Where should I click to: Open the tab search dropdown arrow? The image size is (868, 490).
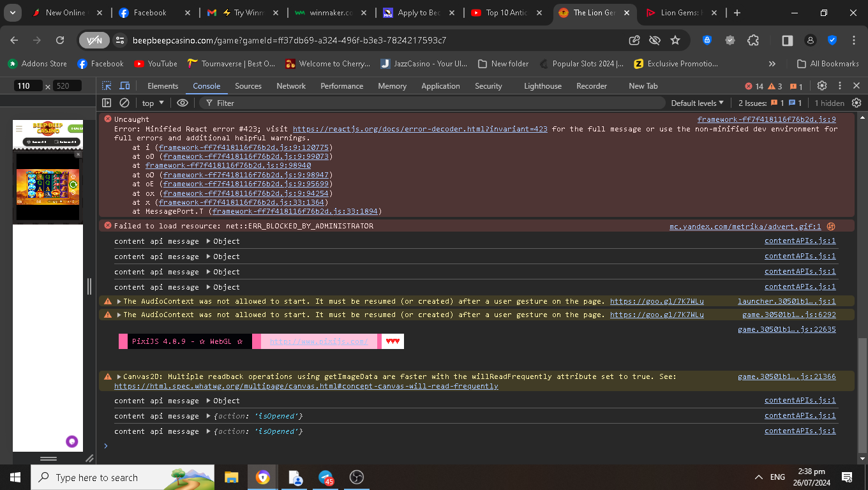(x=12, y=13)
